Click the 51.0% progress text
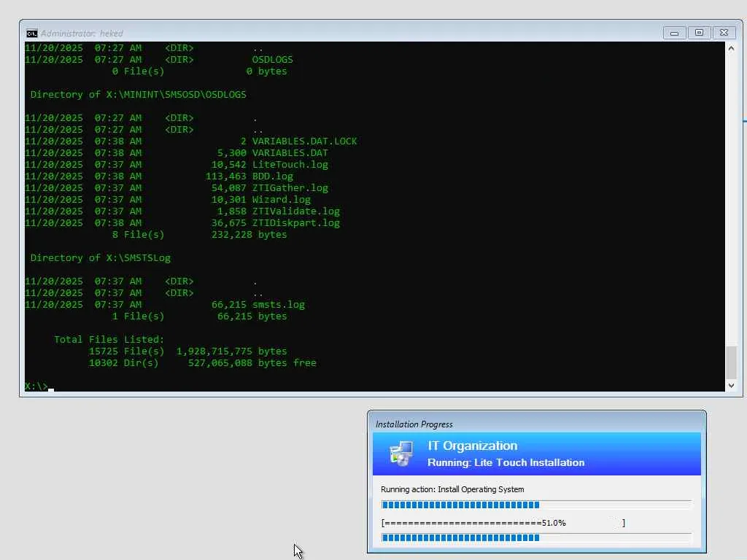The width and height of the screenshot is (747, 560). (554, 523)
